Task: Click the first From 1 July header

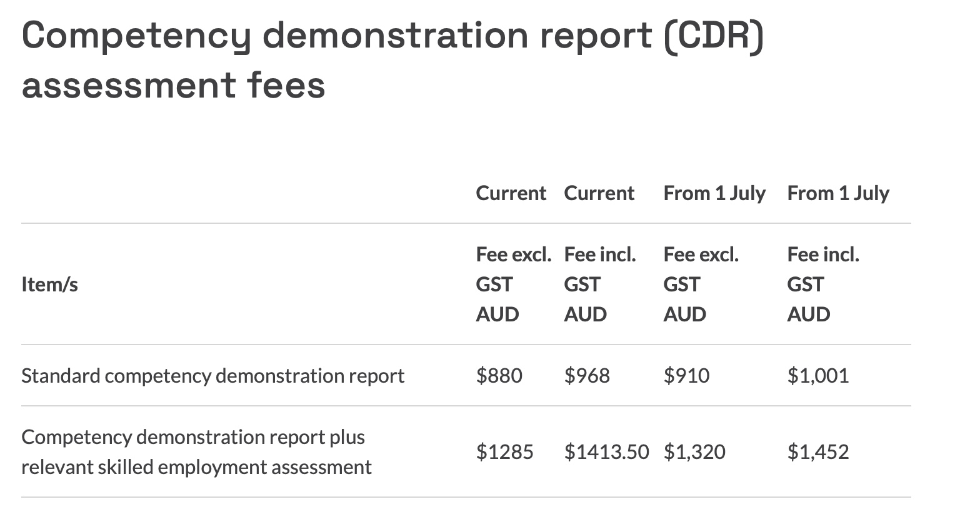Action: pyautogui.click(x=714, y=193)
